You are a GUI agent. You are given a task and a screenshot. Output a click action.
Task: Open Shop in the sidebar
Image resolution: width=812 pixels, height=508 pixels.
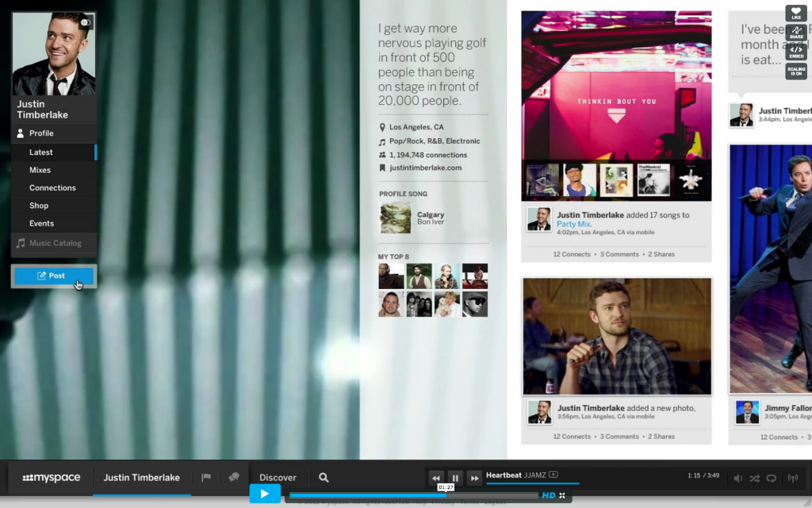54,206
